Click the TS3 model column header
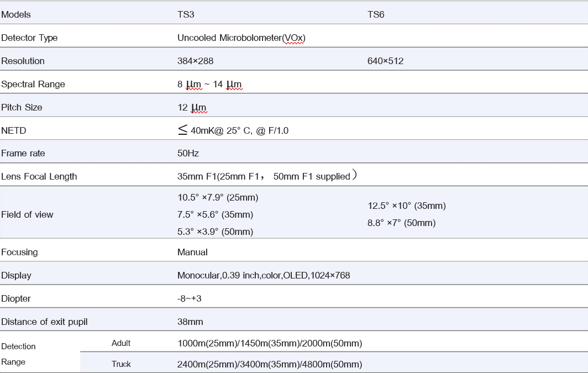Screen dimensions: 588x373 point(186,14)
